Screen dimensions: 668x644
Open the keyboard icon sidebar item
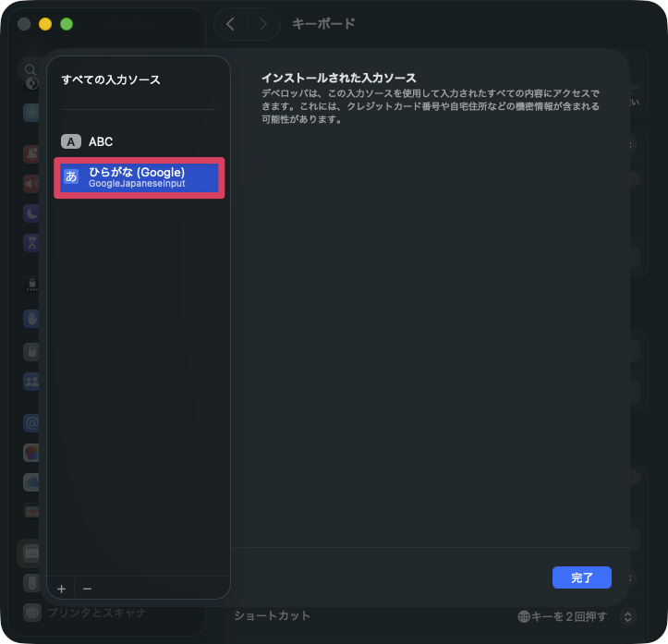point(31,553)
